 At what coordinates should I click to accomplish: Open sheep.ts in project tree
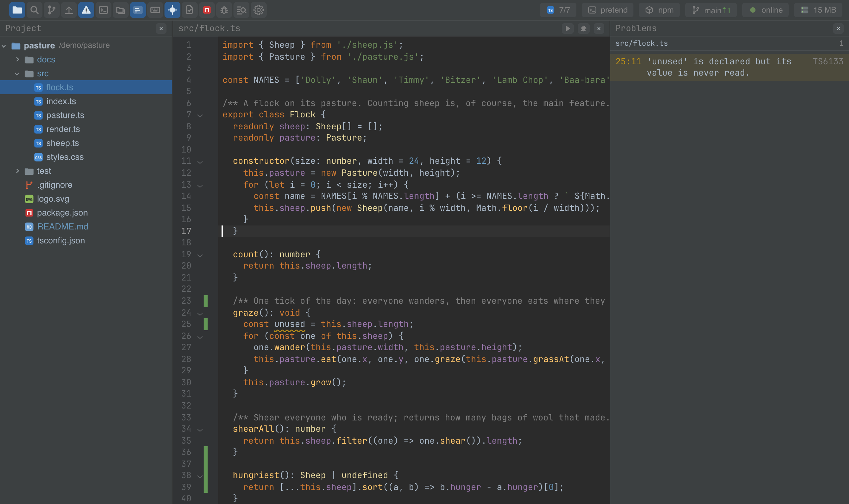(x=62, y=143)
